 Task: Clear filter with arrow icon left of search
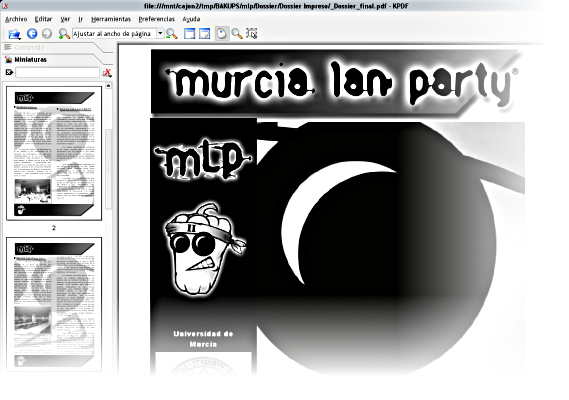[9, 73]
